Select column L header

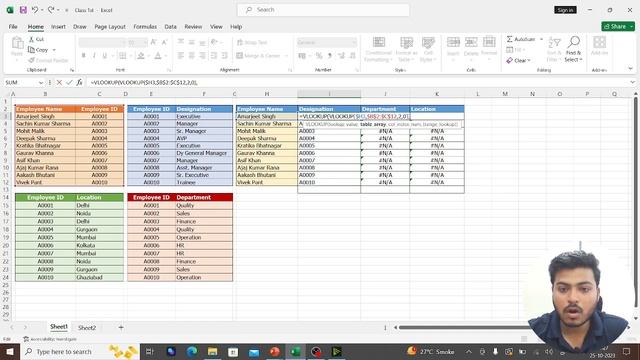[478, 94]
